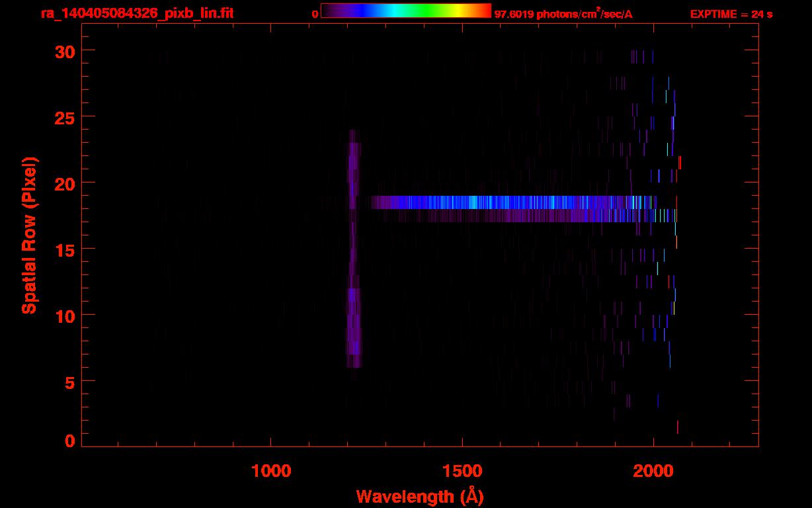Click the Spatial Row (Pixel) axis title

(29, 235)
